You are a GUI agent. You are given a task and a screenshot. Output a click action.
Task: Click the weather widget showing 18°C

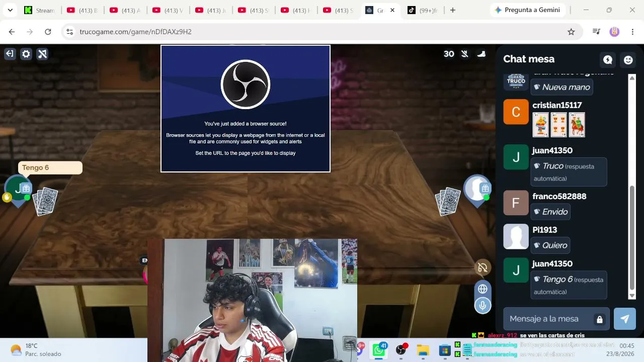pyautogui.click(x=35, y=350)
